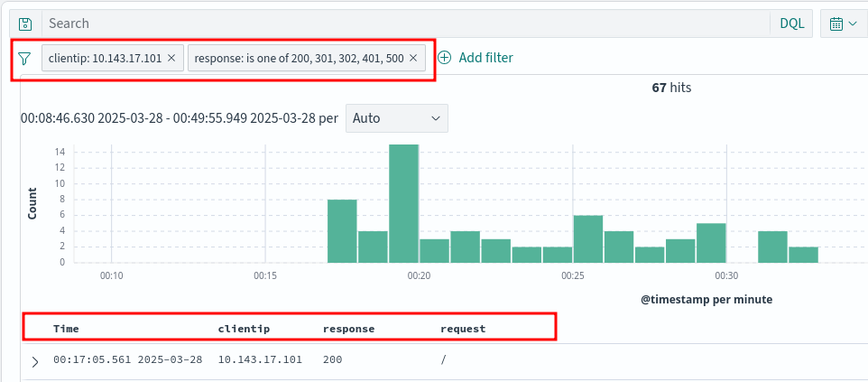Click the request column header
The height and width of the screenshot is (382, 868).
[x=463, y=329]
